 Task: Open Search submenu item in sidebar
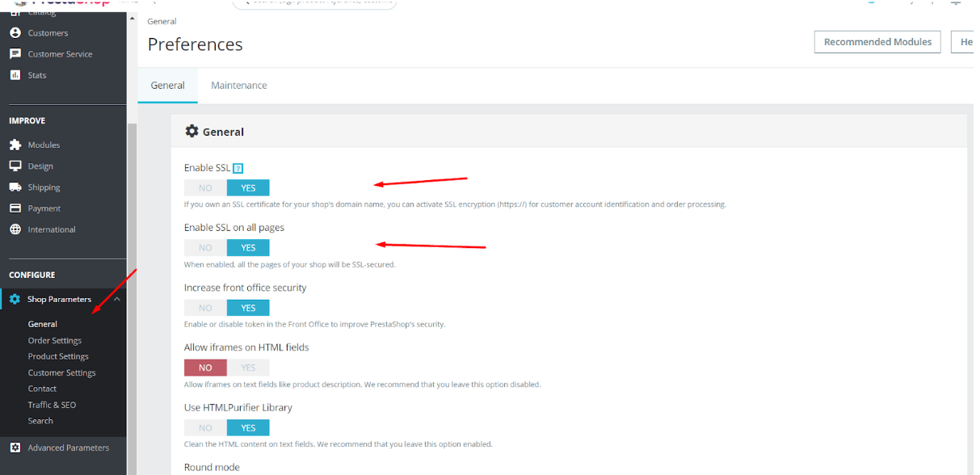(40, 421)
